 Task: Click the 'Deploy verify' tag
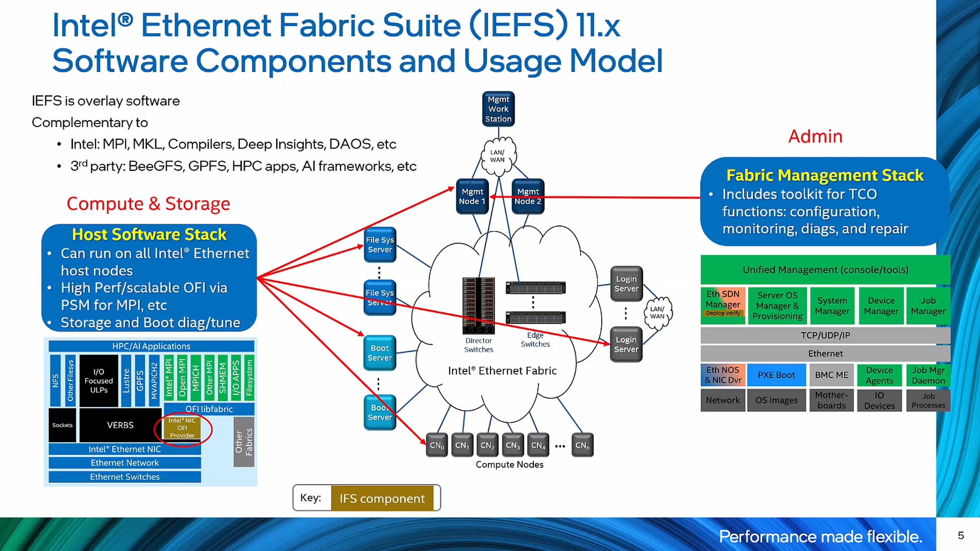click(x=723, y=313)
